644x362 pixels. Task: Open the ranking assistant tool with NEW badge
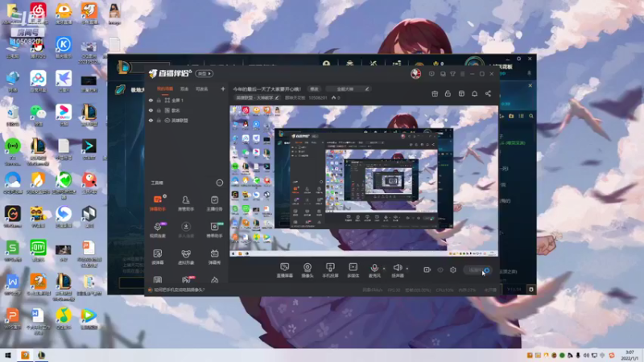tap(214, 229)
